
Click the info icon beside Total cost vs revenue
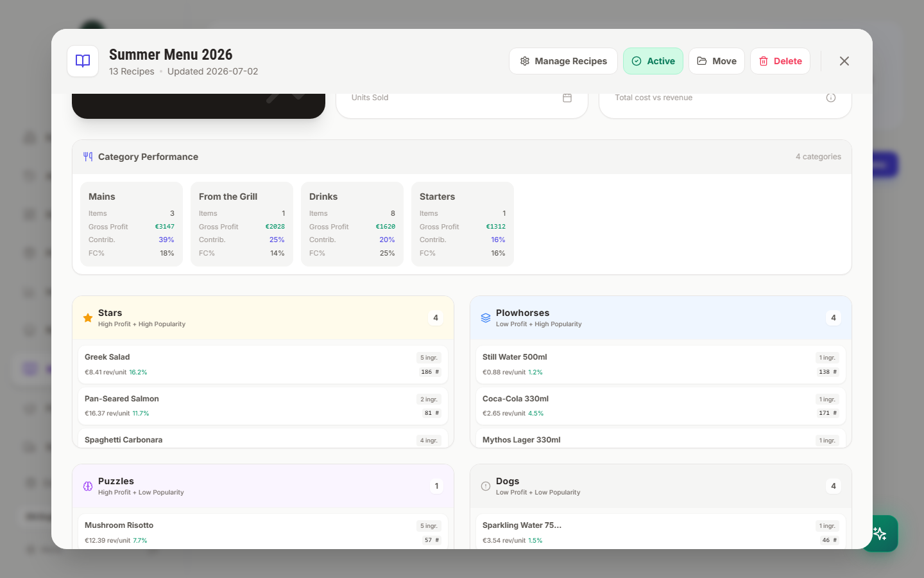click(831, 98)
